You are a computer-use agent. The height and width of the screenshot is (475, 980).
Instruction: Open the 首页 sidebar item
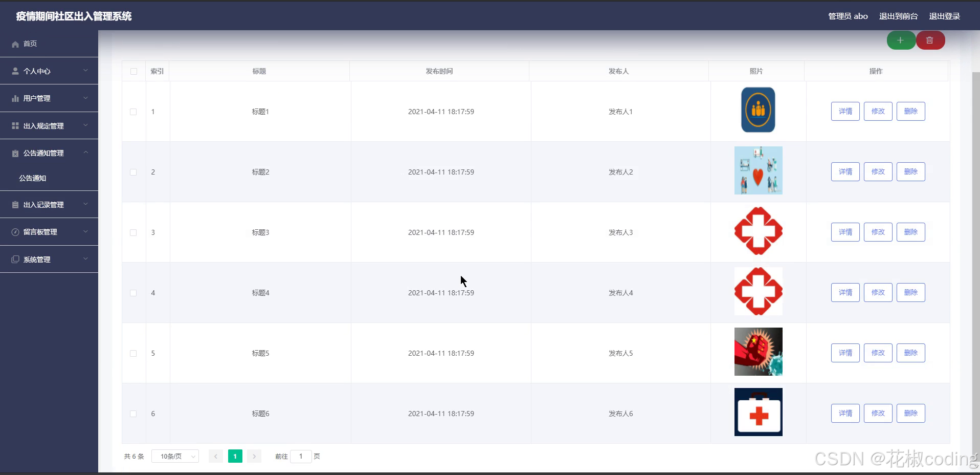pos(49,44)
